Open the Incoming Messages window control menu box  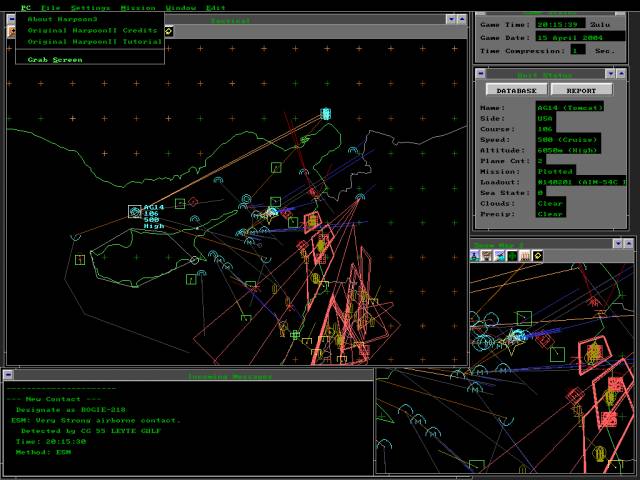point(8,374)
